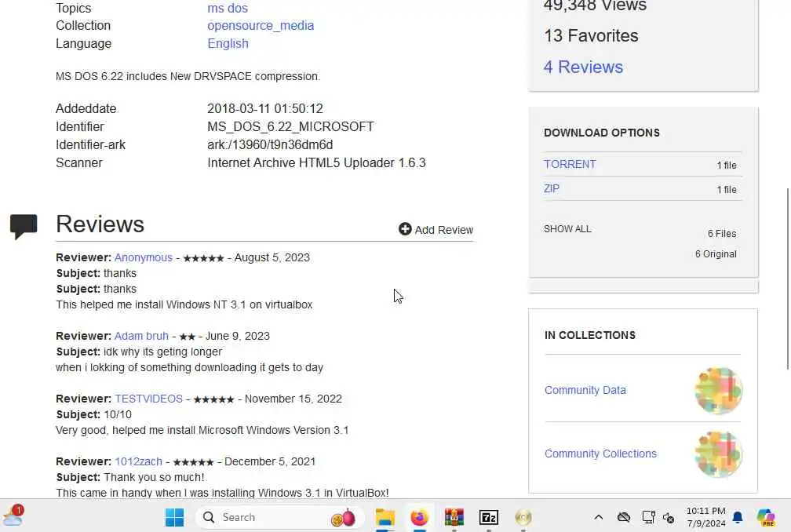The height and width of the screenshot is (532, 791).
Task: Click the Reviews speech bubble icon
Action: (x=24, y=227)
